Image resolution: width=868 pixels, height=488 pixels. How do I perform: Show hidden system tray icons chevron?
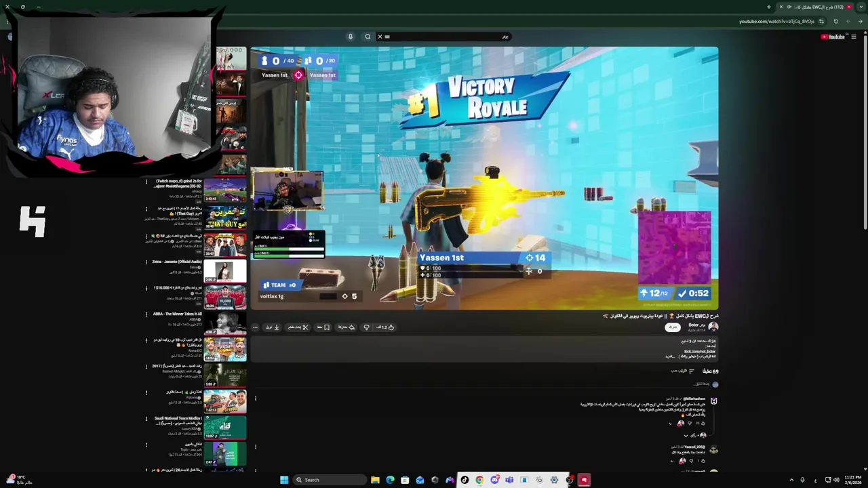pos(791,480)
